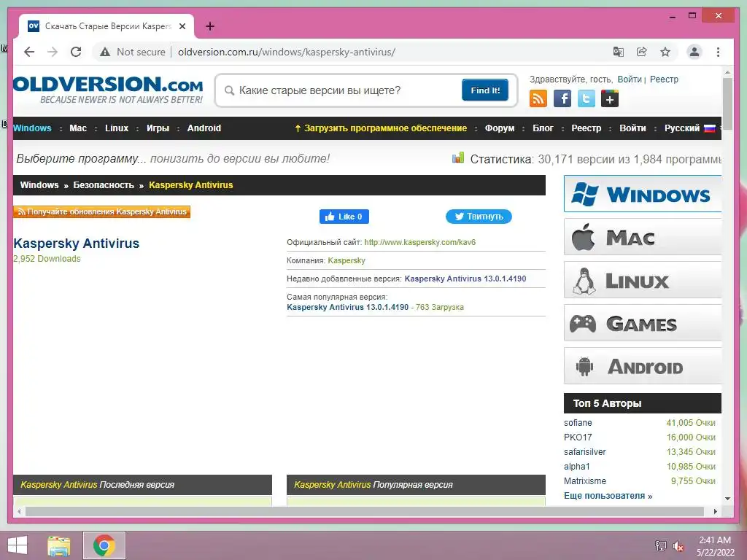
Task: Click the statistics bar chart icon
Action: 458,158
